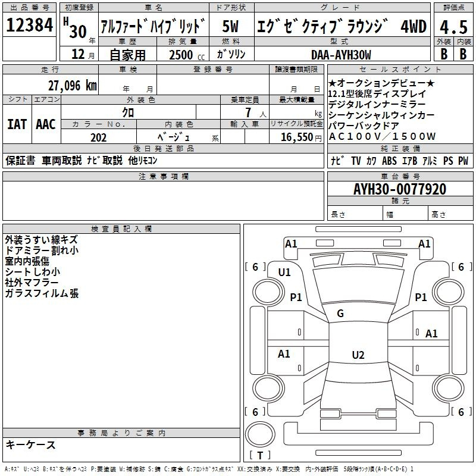The image size is (476, 476).
Task: Click exterior grade B under 外装
Action: click(444, 54)
